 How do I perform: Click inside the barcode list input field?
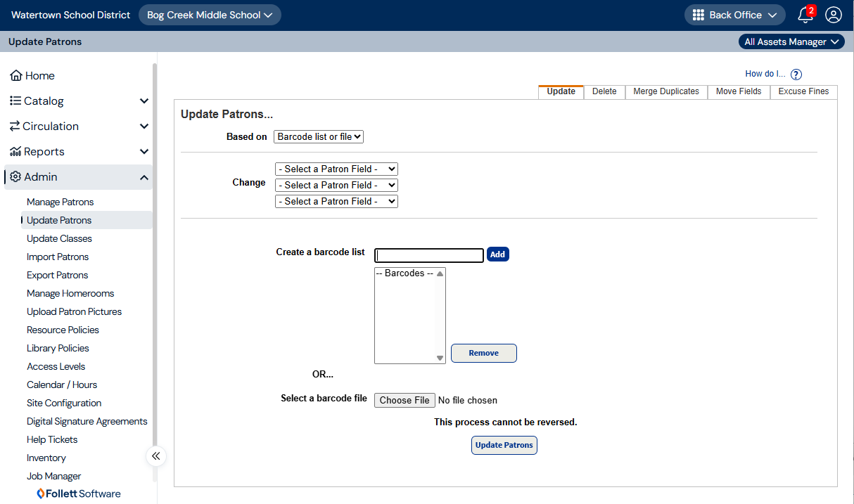pos(428,254)
